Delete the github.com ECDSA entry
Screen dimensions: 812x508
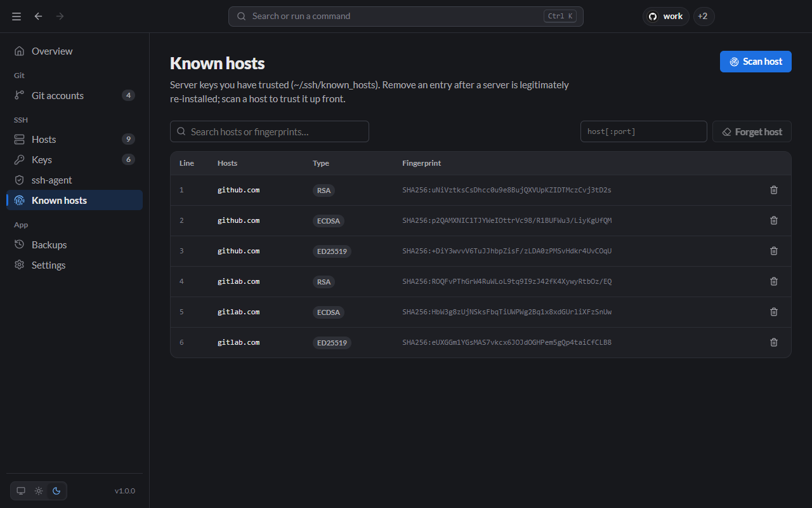(774, 220)
